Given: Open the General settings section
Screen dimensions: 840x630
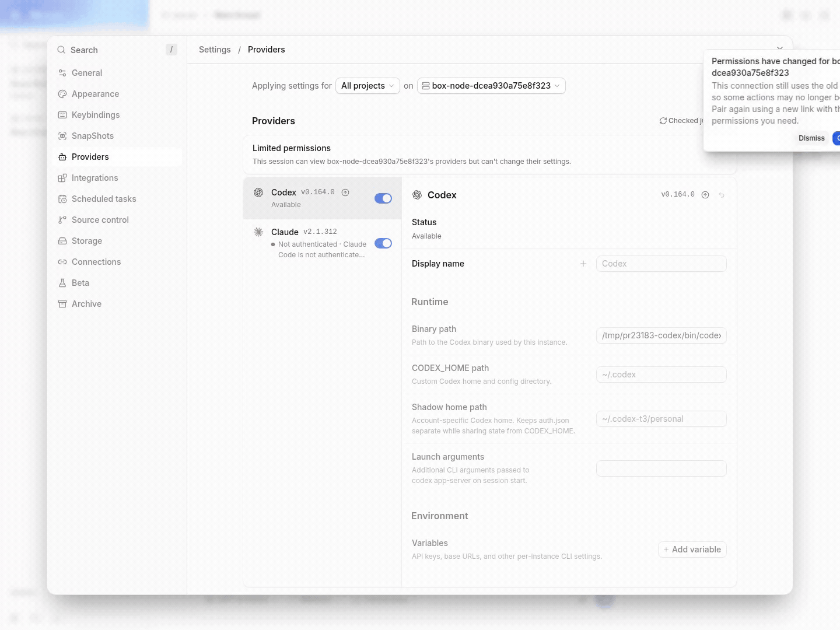Looking at the screenshot, I should (117, 73).
